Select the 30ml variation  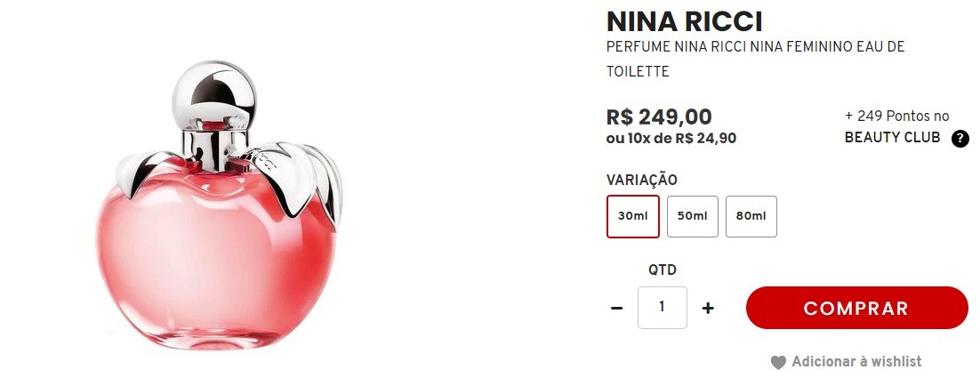(x=632, y=216)
